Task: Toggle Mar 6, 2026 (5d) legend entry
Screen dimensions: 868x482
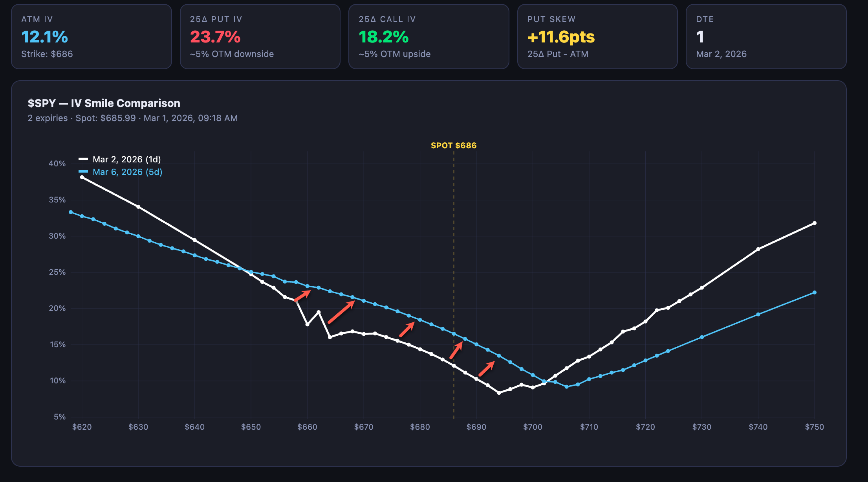Action: (x=127, y=172)
